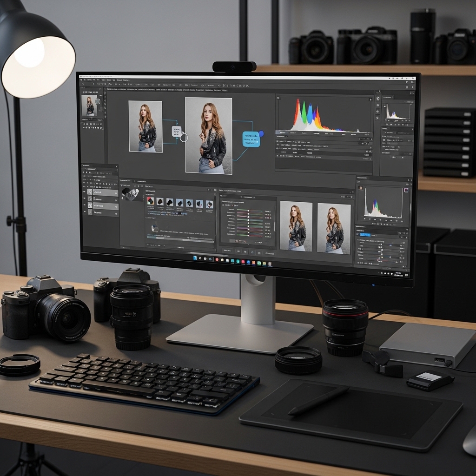Image resolution: width=476 pixels, height=476 pixels.
Task: Click the top slider handle in the color sliders dialog
Action: [249, 211]
